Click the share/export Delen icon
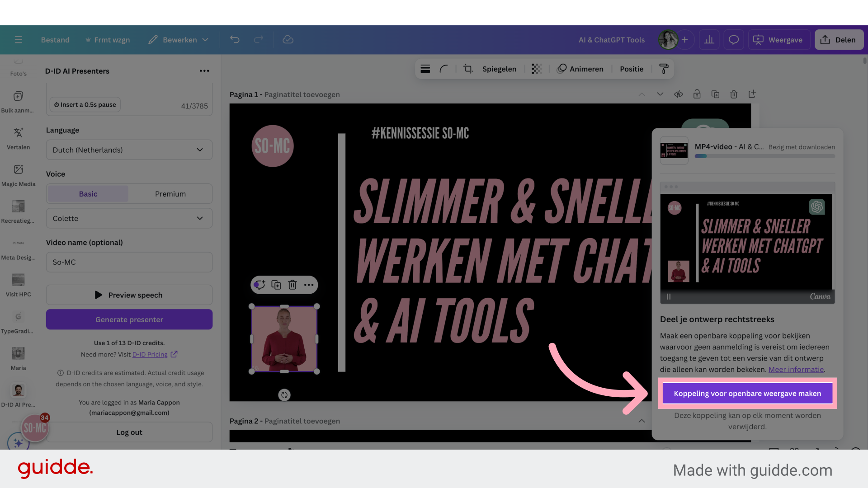The width and height of the screenshot is (868, 488). 838,39
